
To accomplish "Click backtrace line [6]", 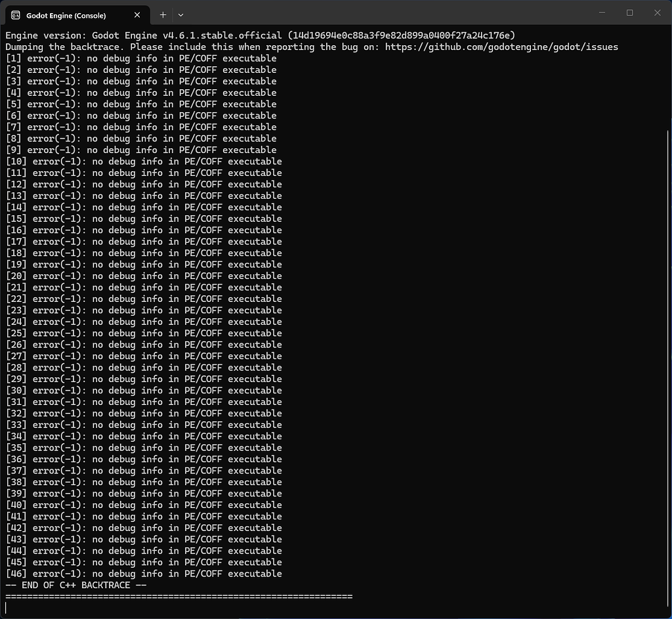I will tap(141, 116).
